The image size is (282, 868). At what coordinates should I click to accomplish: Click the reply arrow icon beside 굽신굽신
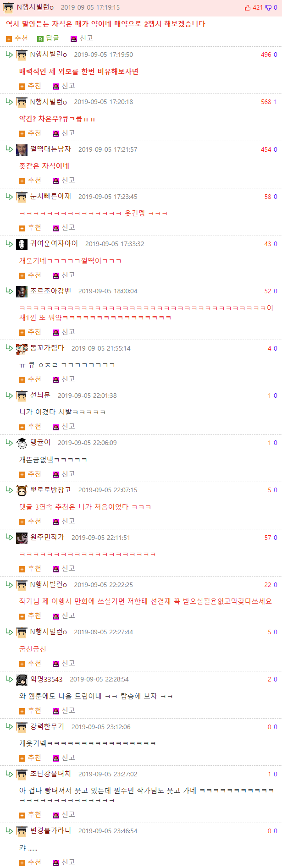click(9, 632)
